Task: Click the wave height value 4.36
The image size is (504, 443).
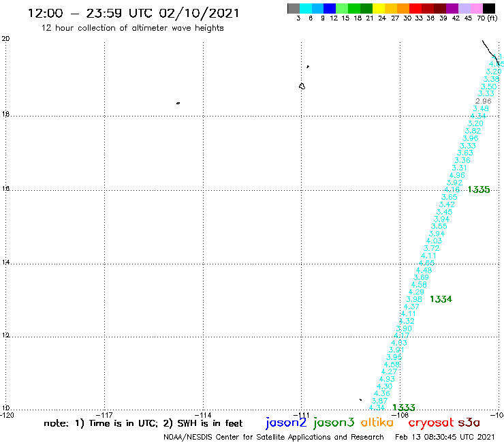Action: pyautogui.click(x=382, y=393)
